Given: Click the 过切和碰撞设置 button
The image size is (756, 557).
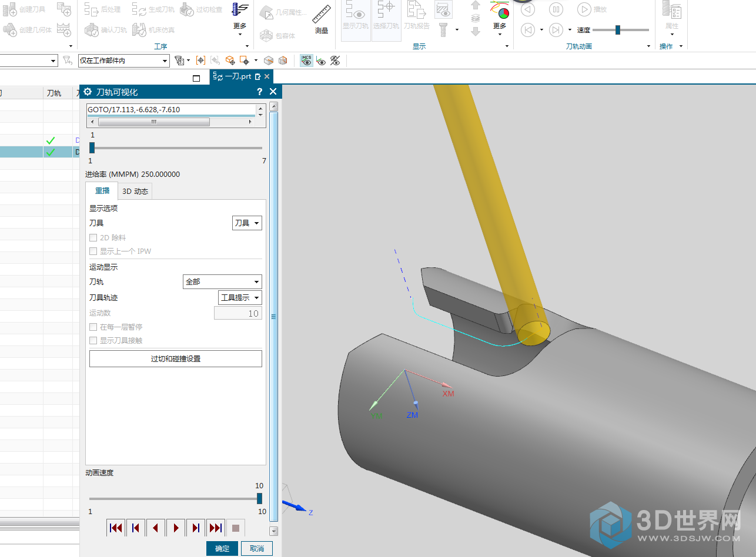Looking at the screenshot, I should [176, 359].
